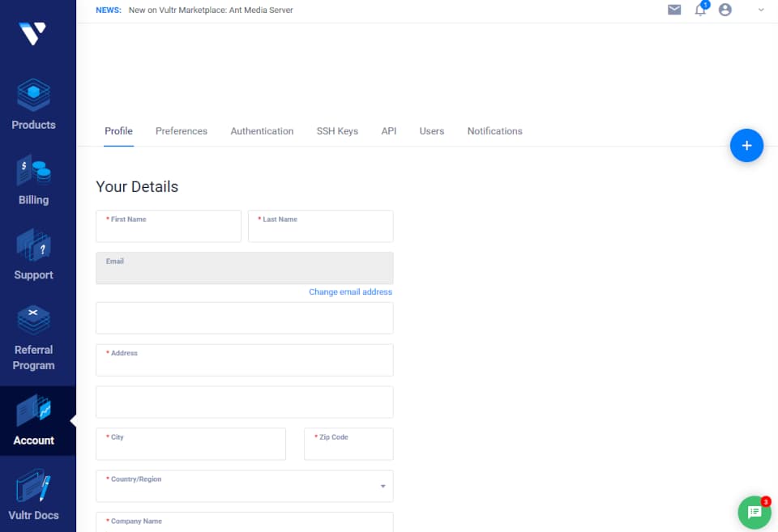Expand the account menu chevron at top right
The image size is (778, 532).
[x=761, y=10]
